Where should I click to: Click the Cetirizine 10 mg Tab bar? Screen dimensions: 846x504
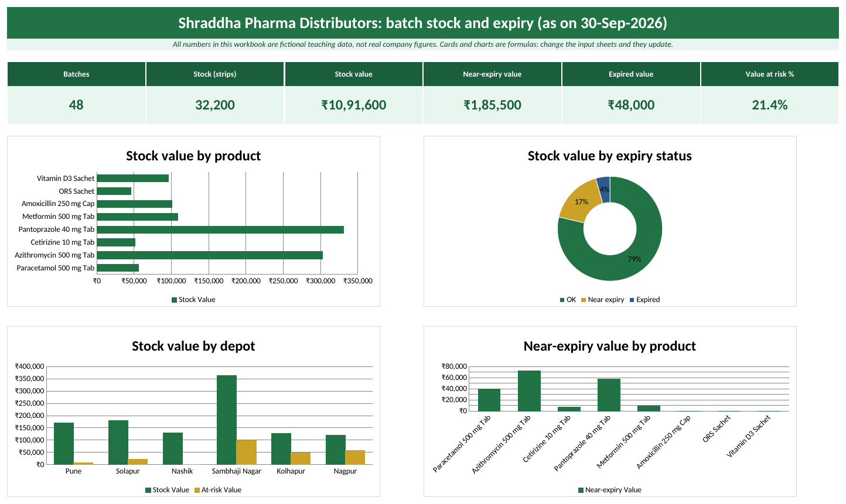click(116, 242)
